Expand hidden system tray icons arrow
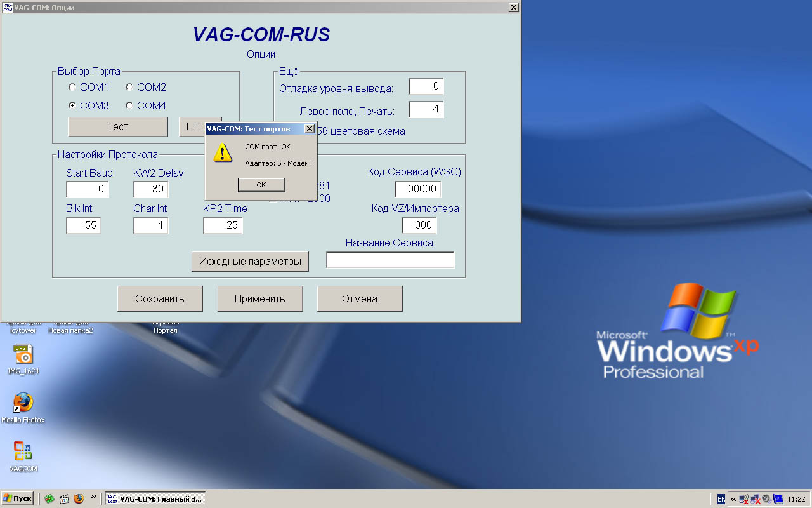Image resolution: width=812 pixels, height=508 pixels. [733, 499]
